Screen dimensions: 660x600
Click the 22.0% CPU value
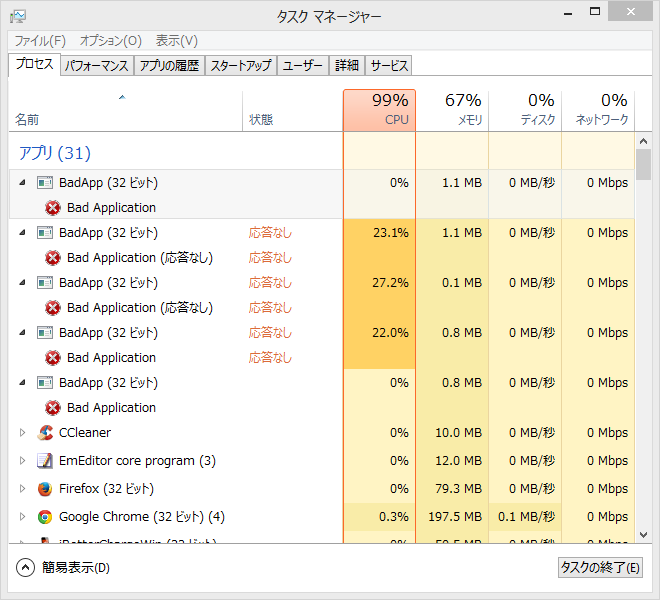[x=391, y=333]
